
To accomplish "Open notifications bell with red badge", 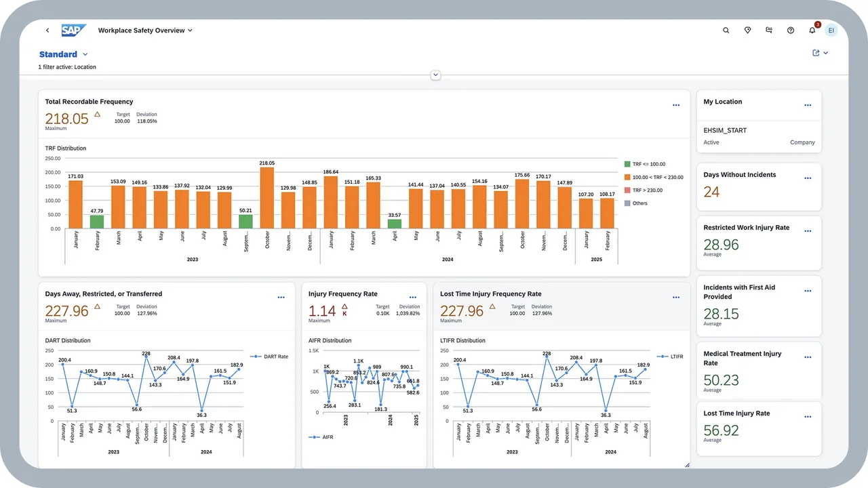I will click(x=812, y=30).
